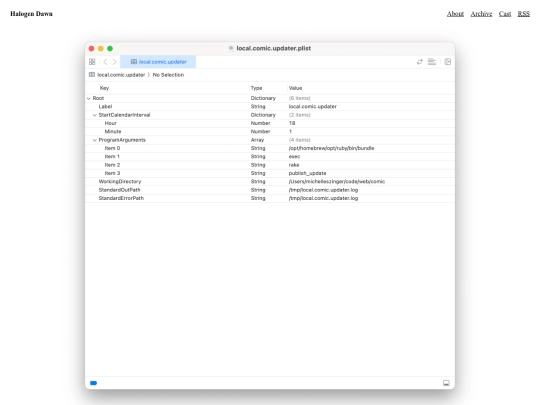
Task: Click the Hour value 18
Action: (292, 123)
